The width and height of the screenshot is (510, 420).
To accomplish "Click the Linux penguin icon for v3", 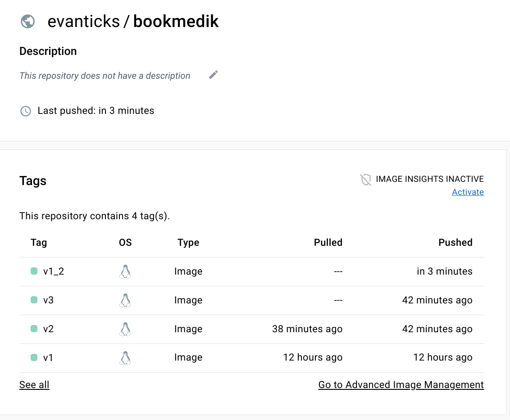I will 125,300.
